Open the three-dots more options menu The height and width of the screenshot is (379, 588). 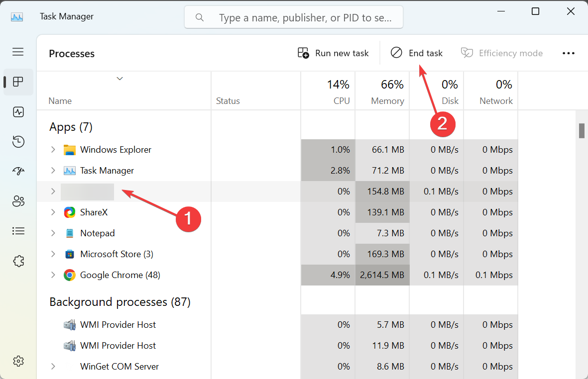pyautogui.click(x=569, y=53)
